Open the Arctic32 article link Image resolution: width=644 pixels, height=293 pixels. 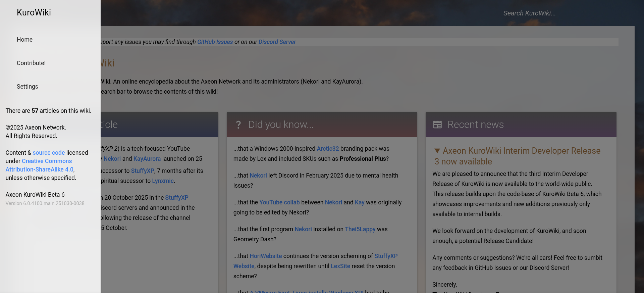(x=328, y=149)
